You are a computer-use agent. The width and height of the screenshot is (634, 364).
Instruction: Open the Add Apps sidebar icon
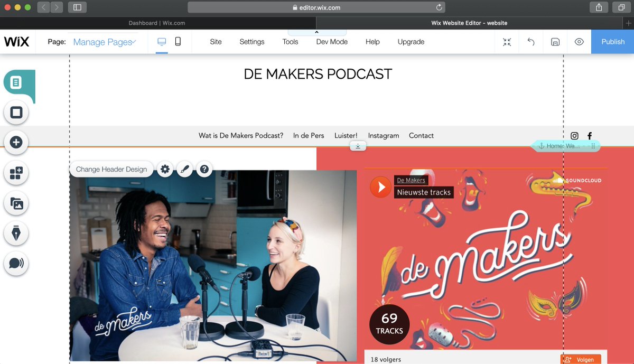point(16,173)
